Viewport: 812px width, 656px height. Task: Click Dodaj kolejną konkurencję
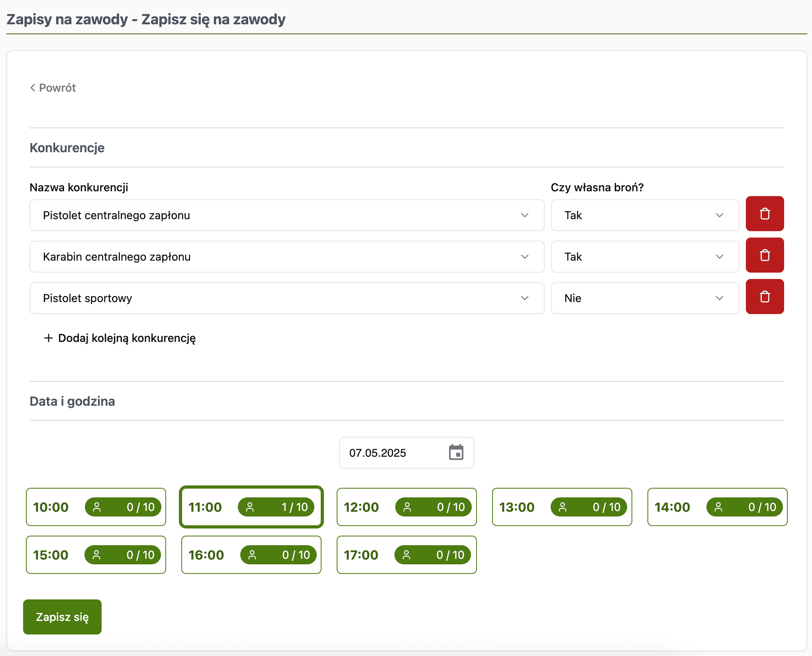(126, 338)
